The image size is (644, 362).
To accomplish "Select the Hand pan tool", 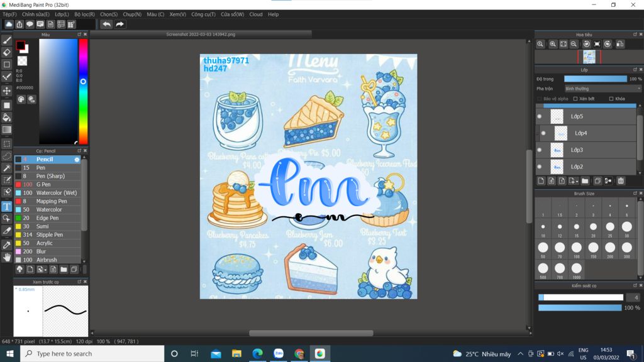I will (x=6, y=257).
